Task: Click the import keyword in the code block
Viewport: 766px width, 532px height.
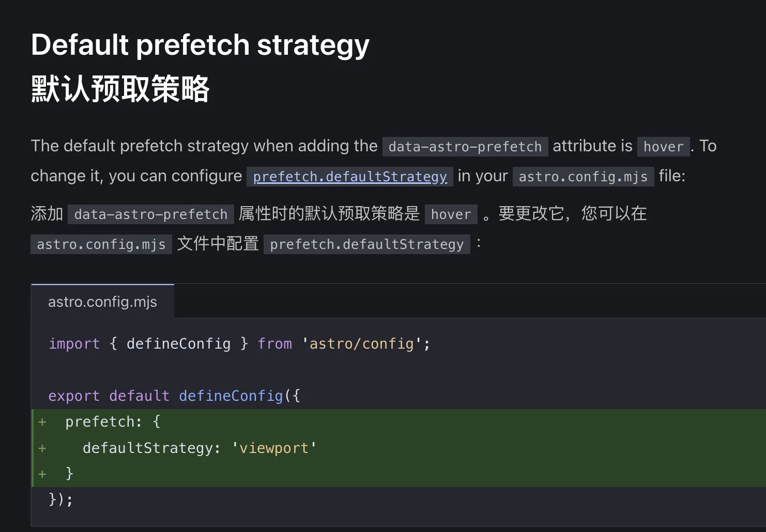Action: pos(74,344)
